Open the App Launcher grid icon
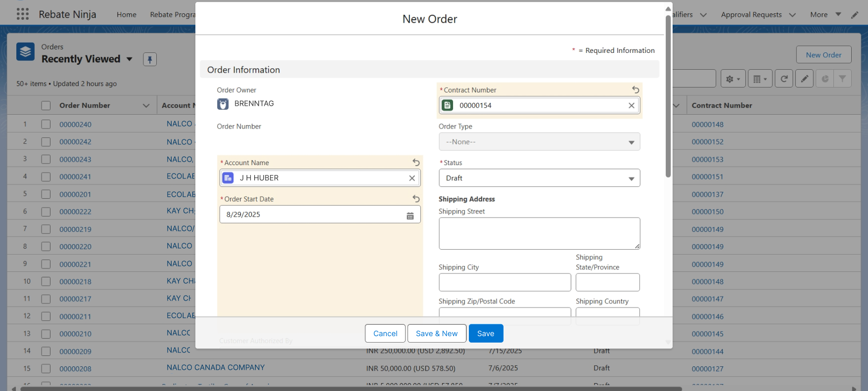Screen dimensions: 868x391 [23, 14]
